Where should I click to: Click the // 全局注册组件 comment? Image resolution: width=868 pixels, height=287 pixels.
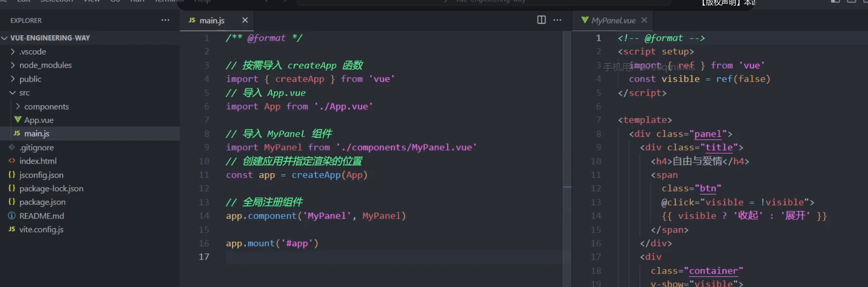click(264, 202)
